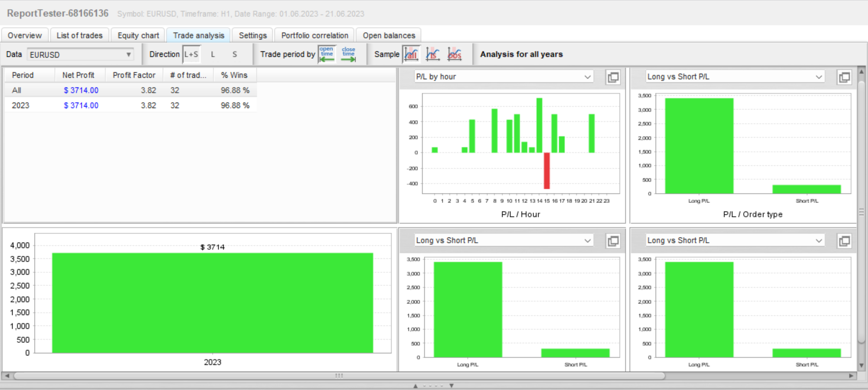The height and width of the screenshot is (390, 868).
Task: Open the Portfolio correlation tab
Action: click(315, 35)
